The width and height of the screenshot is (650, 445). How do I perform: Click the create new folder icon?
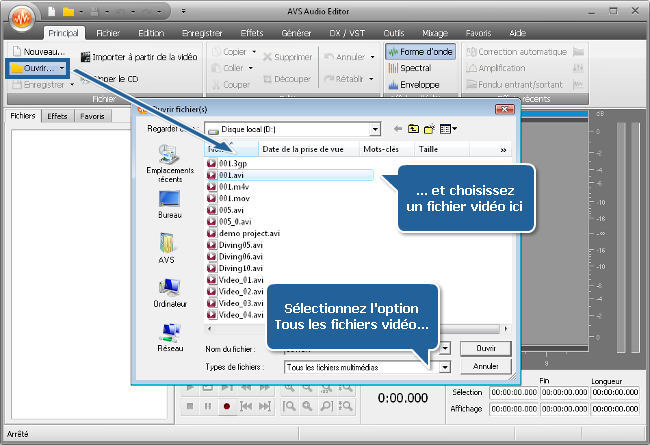coord(428,128)
